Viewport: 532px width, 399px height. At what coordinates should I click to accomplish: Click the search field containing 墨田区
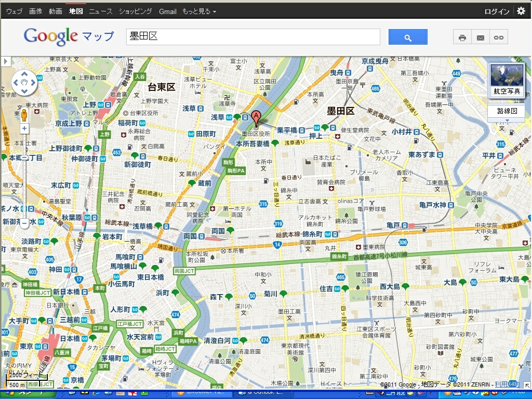(x=253, y=37)
